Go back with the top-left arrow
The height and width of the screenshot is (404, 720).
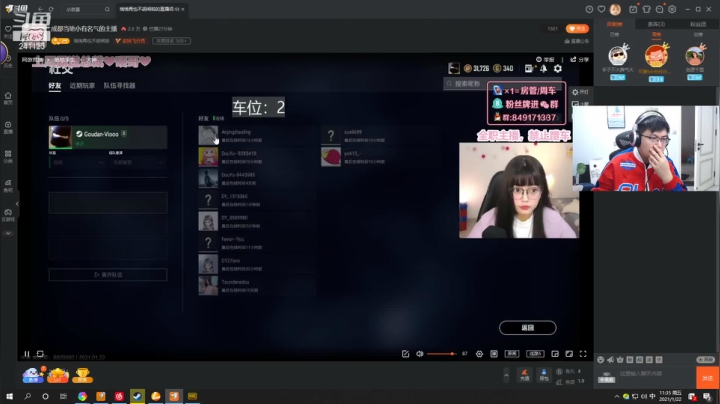40,9
